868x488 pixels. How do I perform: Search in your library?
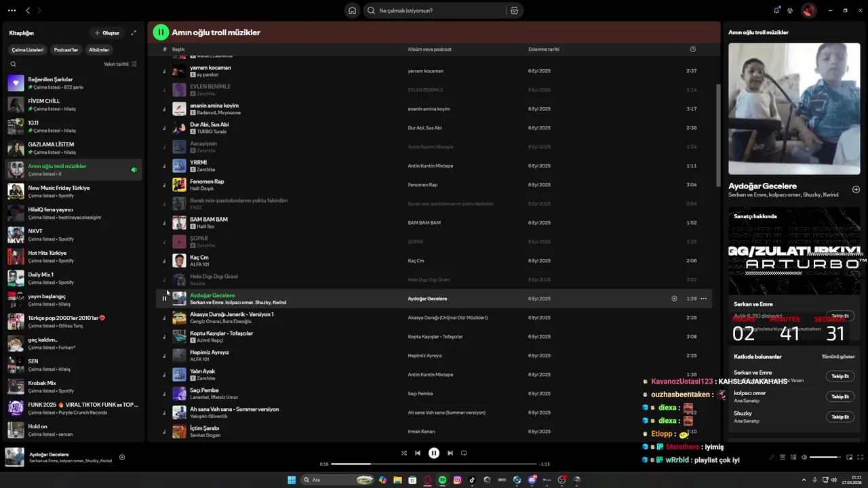tap(13, 64)
